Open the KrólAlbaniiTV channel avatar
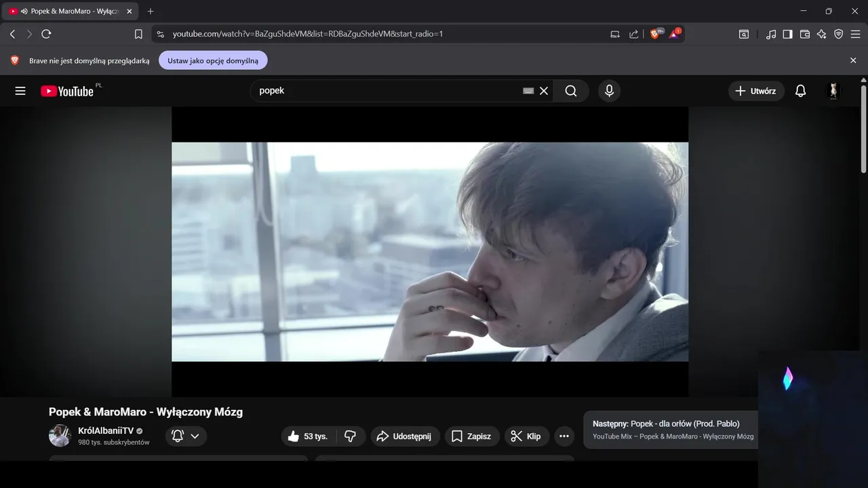868x488 pixels. [x=60, y=436]
